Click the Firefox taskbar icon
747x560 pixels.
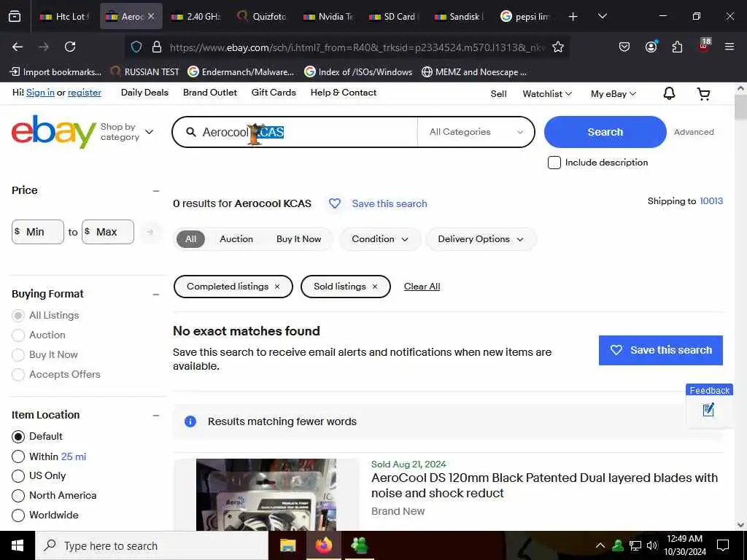coord(324,545)
